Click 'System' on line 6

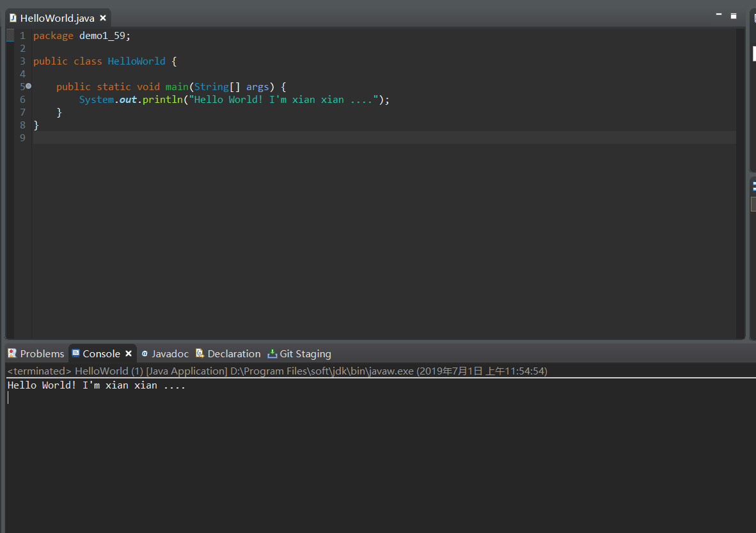(97, 100)
